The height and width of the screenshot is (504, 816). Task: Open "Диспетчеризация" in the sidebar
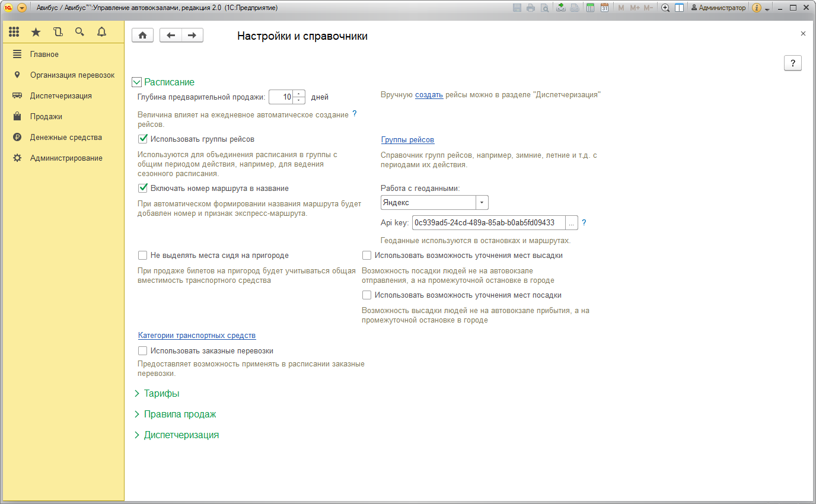[x=60, y=96]
